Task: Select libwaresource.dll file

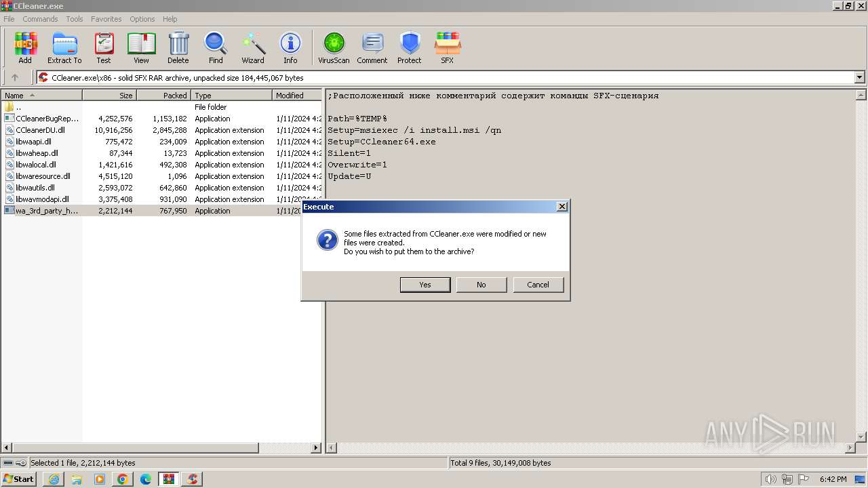Action: point(161,176)
